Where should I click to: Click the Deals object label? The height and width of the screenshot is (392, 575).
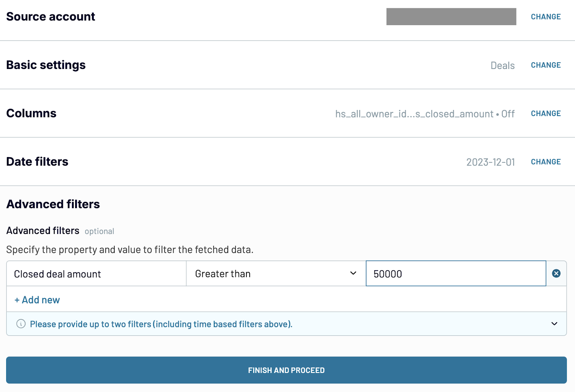(503, 65)
